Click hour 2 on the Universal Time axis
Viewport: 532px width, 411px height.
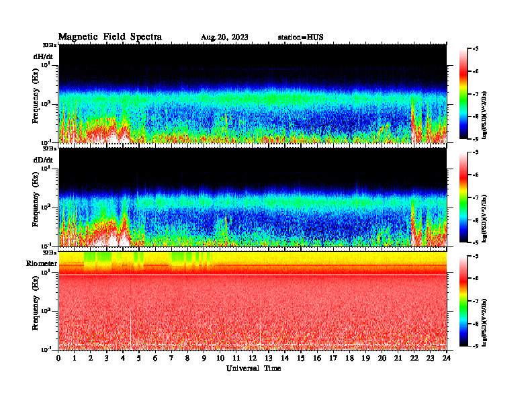tap(91, 359)
